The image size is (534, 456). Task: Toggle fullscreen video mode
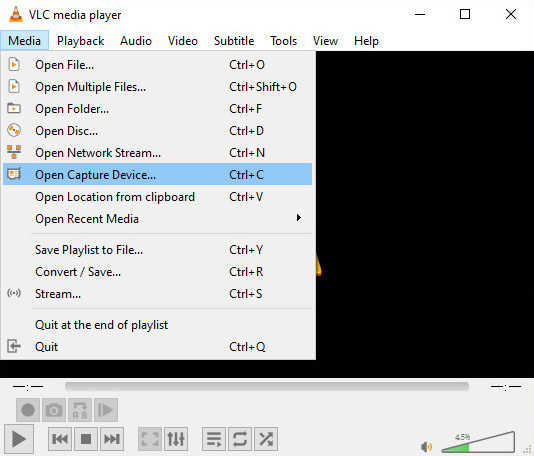click(x=150, y=439)
